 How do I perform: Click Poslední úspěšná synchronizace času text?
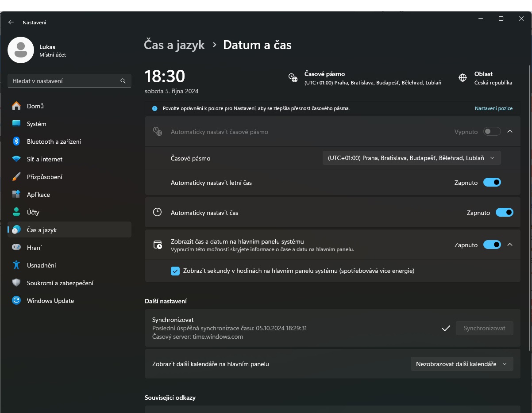point(229,328)
